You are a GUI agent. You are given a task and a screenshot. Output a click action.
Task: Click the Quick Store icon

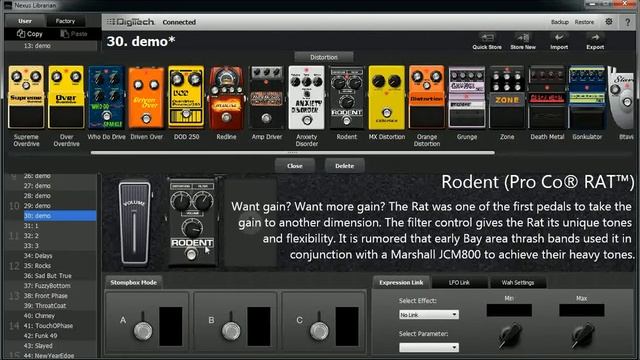point(487,38)
